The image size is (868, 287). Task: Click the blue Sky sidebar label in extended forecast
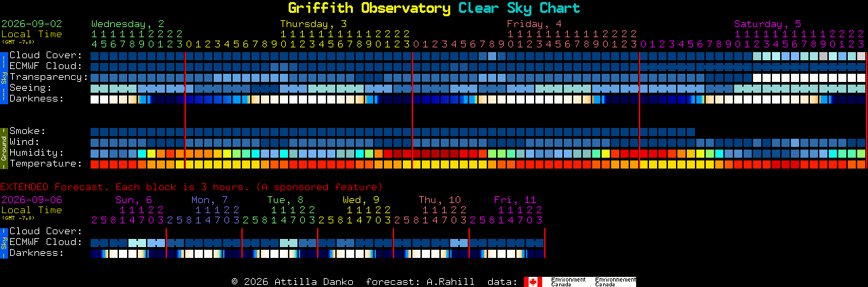coord(3,242)
